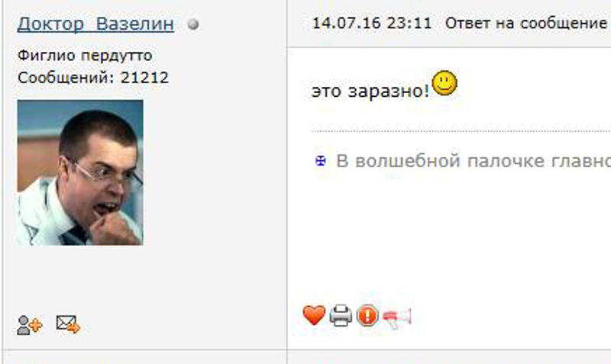
Task: Click empty area in post body
Action: point(448,234)
